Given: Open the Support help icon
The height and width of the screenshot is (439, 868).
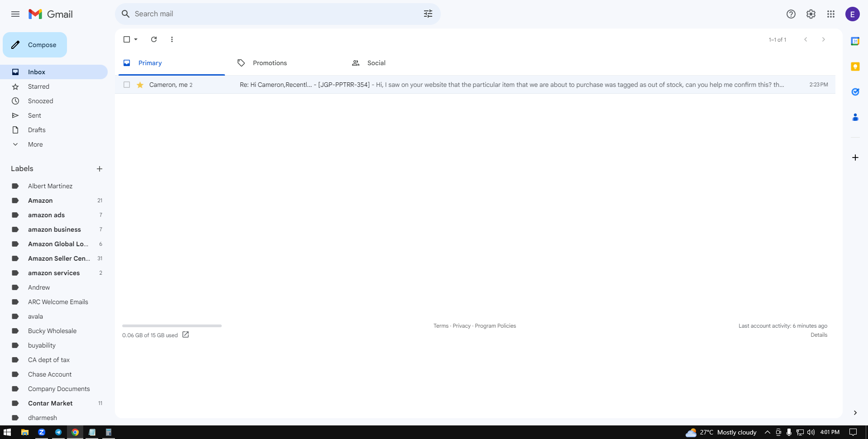Looking at the screenshot, I should (x=791, y=14).
